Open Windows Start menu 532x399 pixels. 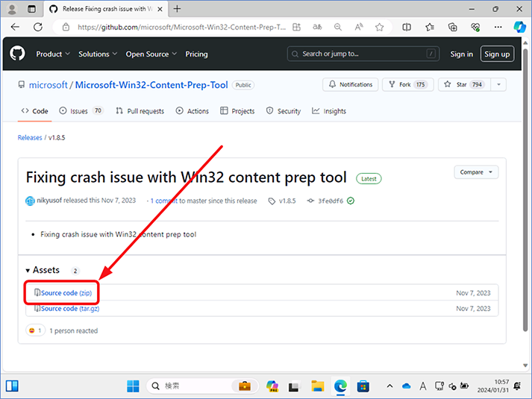click(x=133, y=386)
